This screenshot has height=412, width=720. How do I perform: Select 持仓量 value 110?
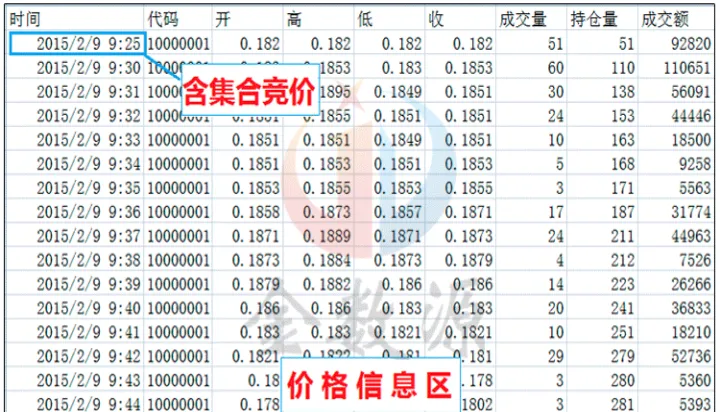pos(623,68)
